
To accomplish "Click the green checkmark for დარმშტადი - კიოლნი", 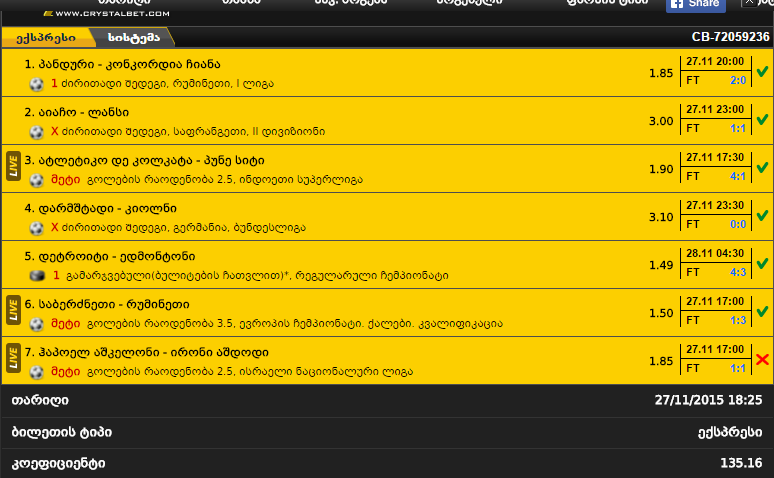I will pyautogui.click(x=762, y=215).
